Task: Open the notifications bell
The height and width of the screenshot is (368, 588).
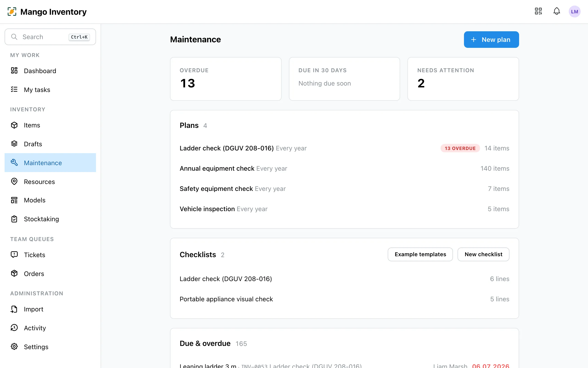Action: [x=557, y=11]
